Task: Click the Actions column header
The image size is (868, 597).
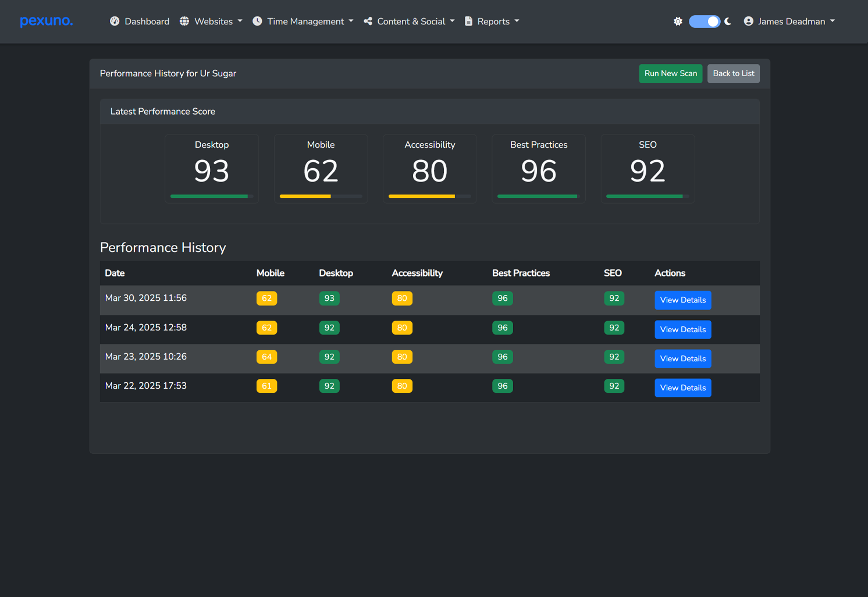Action: point(670,273)
